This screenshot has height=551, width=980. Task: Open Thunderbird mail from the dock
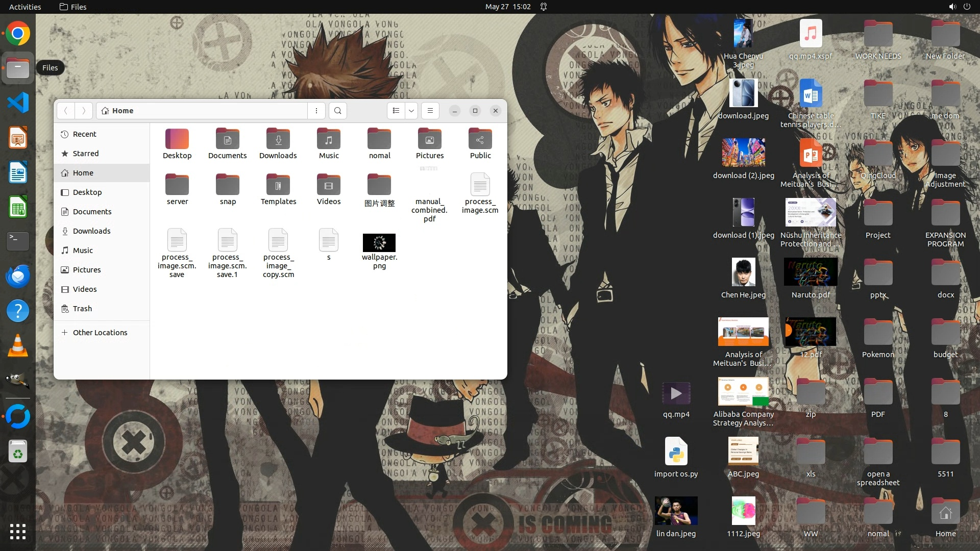pyautogui.click(x=18, y=277)
